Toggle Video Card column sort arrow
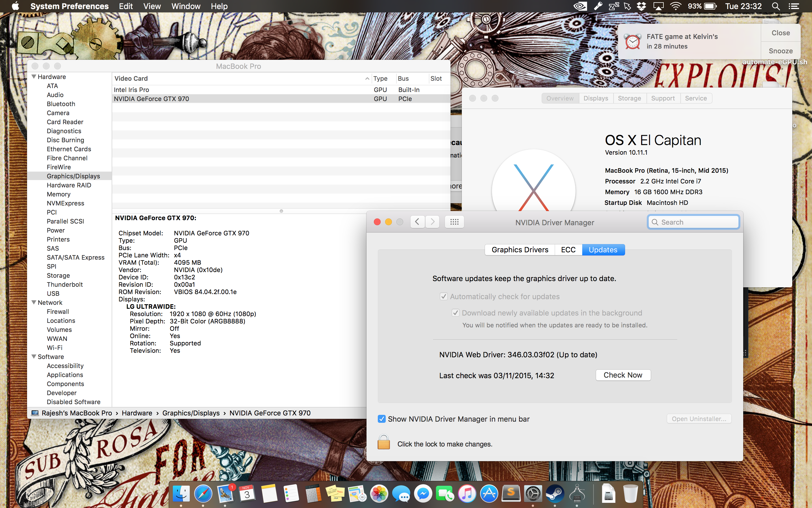 367,78
